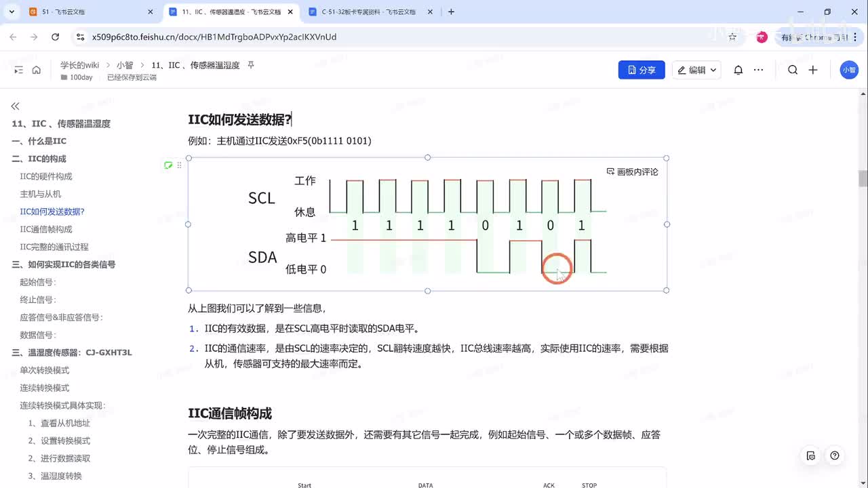Jump to 1、查看从机地址 in the outline
Viewport: 868px width, 488px height.
click(x=59, y=423)
